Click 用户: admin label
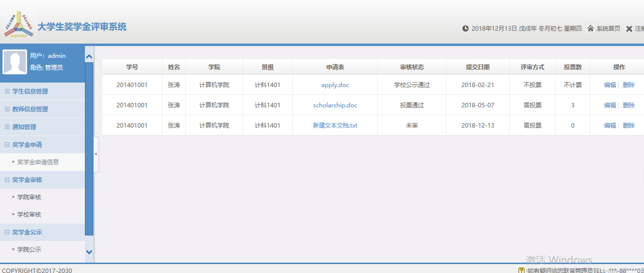The width and height of the screenshot is (644, 273). 48,56
